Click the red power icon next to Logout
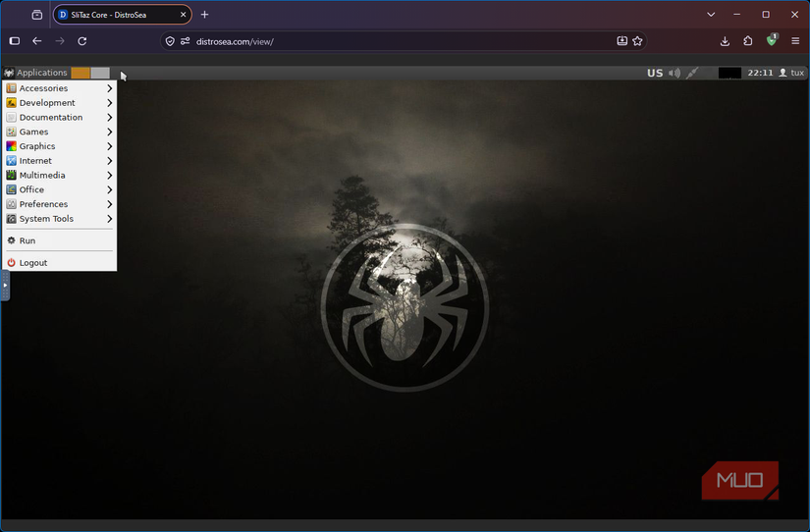The height and width of the screenshot is (532, 810). [12, 262]
